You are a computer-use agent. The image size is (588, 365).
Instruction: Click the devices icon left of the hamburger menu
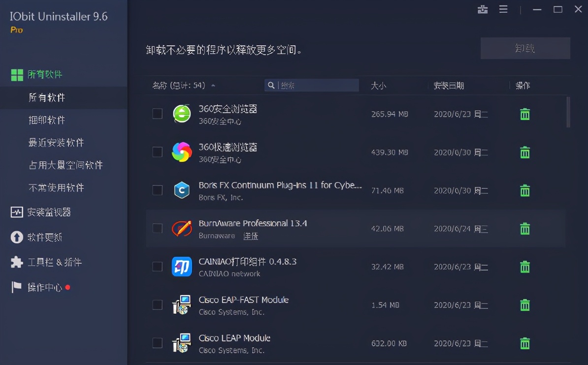click(x=483, y=9)
